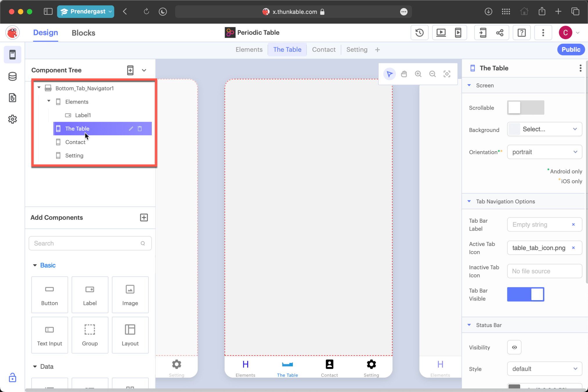Open the Assets sidebar icon
This screenshot has height=392, width=588.
point(12,98)
